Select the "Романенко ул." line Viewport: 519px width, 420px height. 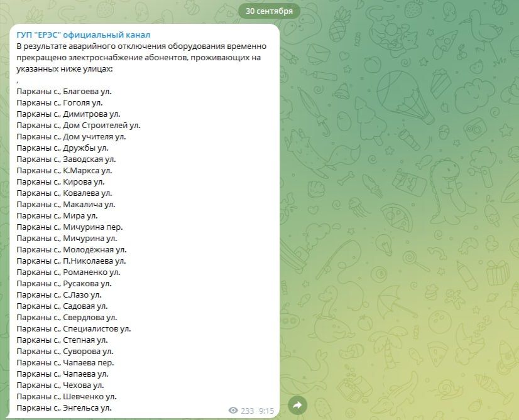tap(68, 272)
